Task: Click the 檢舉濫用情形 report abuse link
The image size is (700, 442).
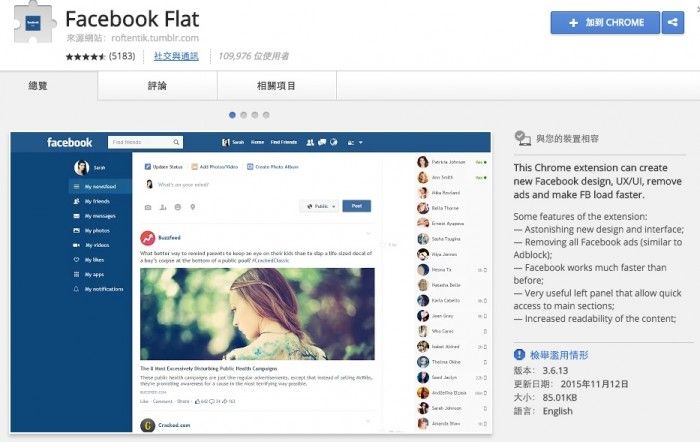Action: (x=559, y=355)
